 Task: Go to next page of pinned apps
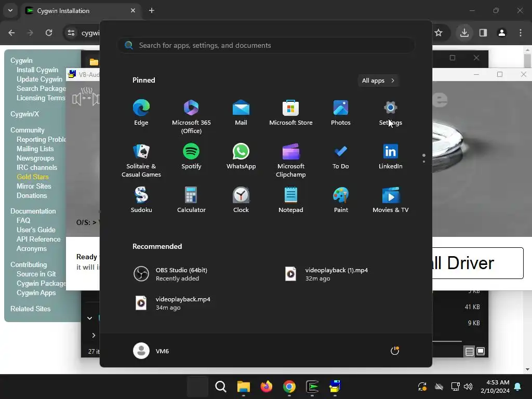(424, 161)
